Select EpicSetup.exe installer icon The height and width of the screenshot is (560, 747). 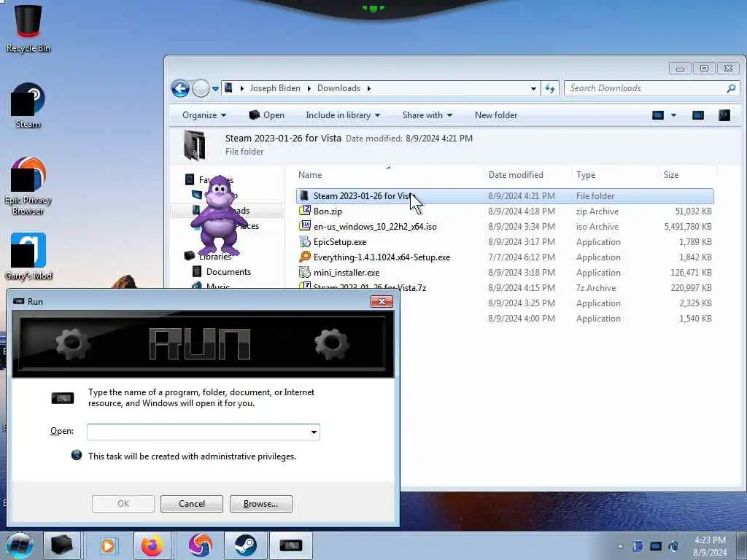coord(304,242)
